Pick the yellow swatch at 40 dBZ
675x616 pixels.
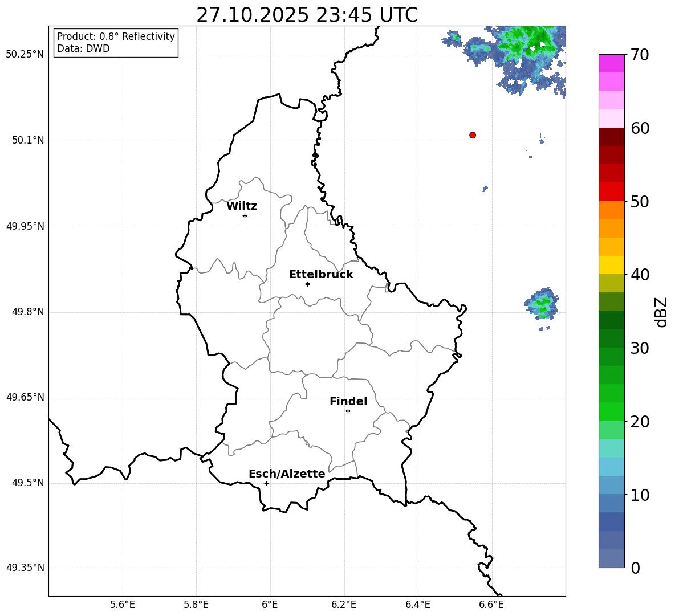coord(611,265)
